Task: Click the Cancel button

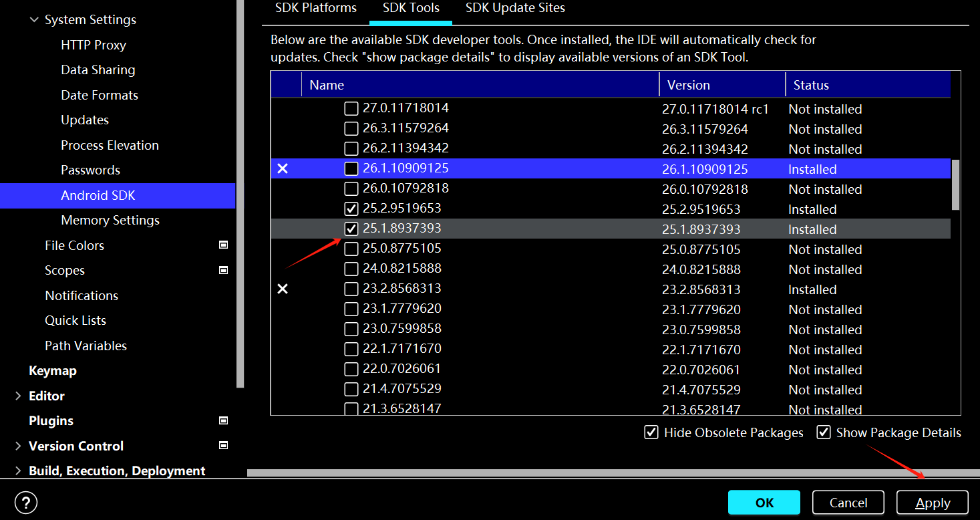Action: tap(848, 503)
